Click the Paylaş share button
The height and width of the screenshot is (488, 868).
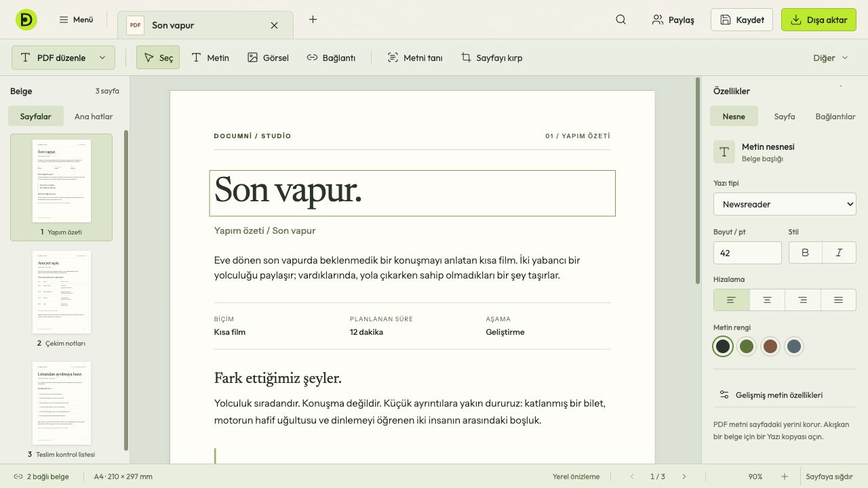click(673, 20)
